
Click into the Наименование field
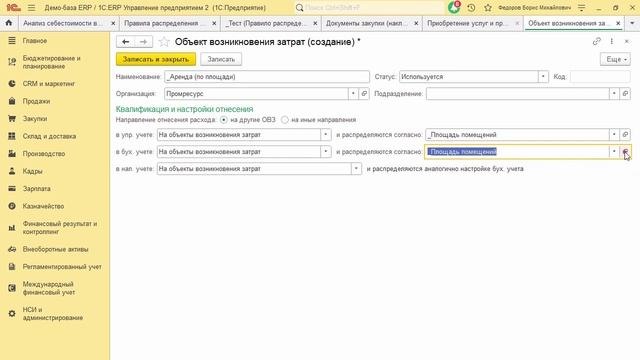point(267,77)
